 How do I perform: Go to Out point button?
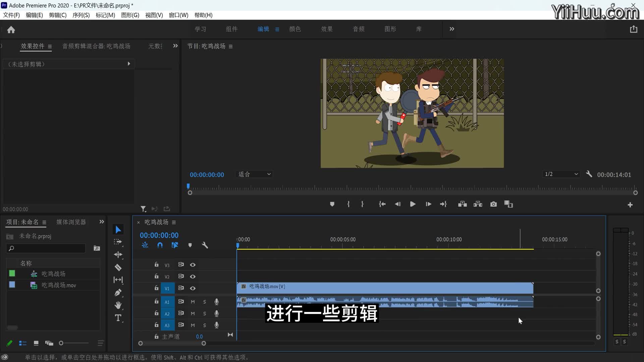(443, 204)
